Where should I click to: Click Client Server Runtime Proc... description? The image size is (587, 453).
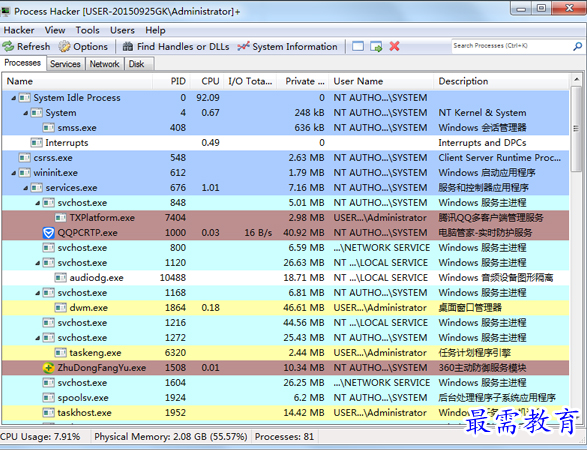[x=499, y=158]
